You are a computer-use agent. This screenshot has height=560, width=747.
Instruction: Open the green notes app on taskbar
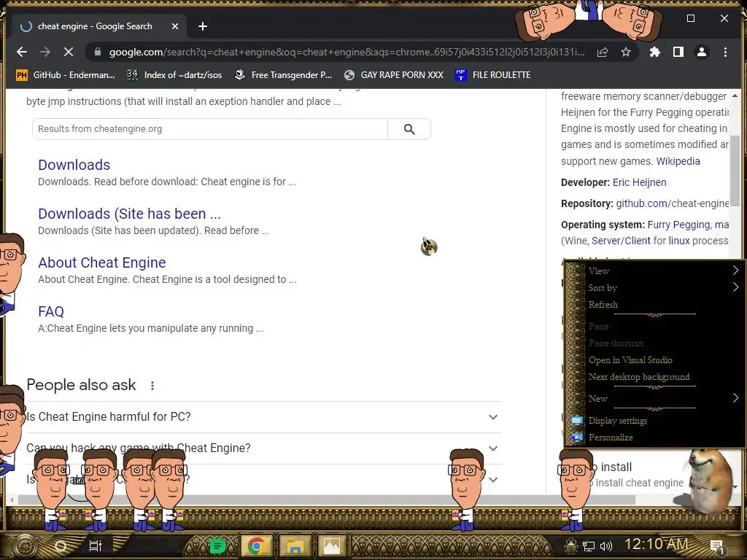(217, 545)
